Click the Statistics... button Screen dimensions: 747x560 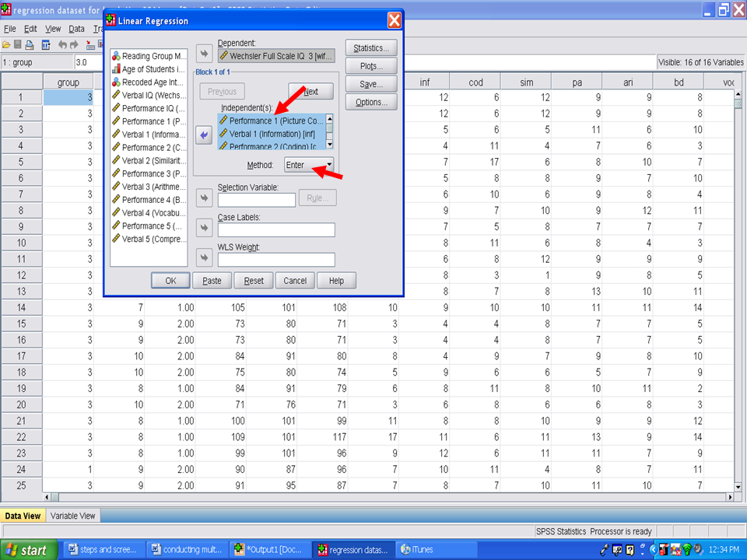coord(371,48)
